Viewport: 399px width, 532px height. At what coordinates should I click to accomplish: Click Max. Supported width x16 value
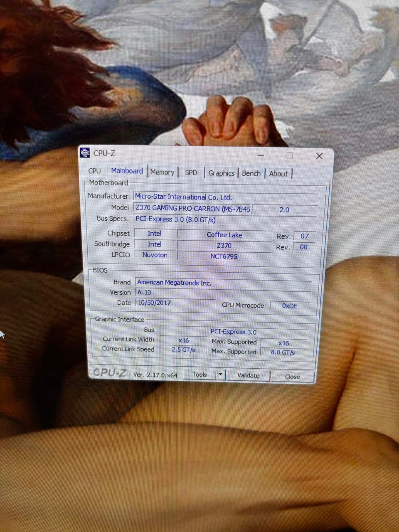(x=283, y=343)
